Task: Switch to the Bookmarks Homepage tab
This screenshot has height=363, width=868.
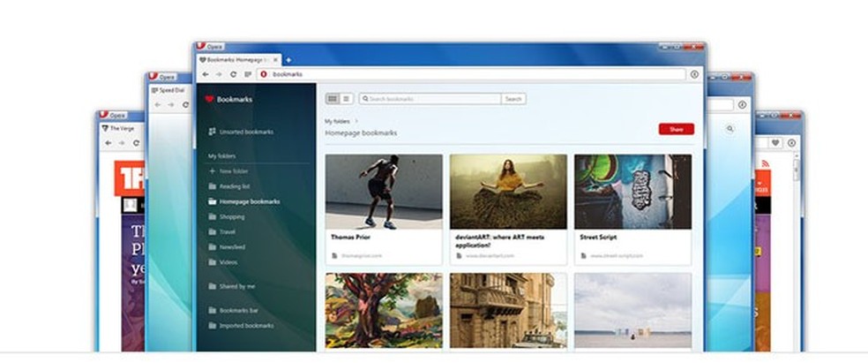Action: pyautogui.click(x=238, y=60)
